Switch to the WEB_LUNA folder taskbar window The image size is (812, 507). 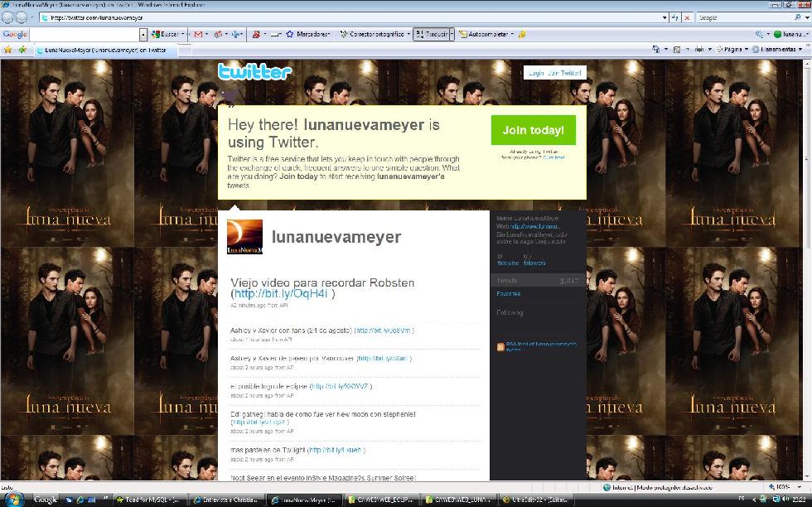[x=457, y=500]
